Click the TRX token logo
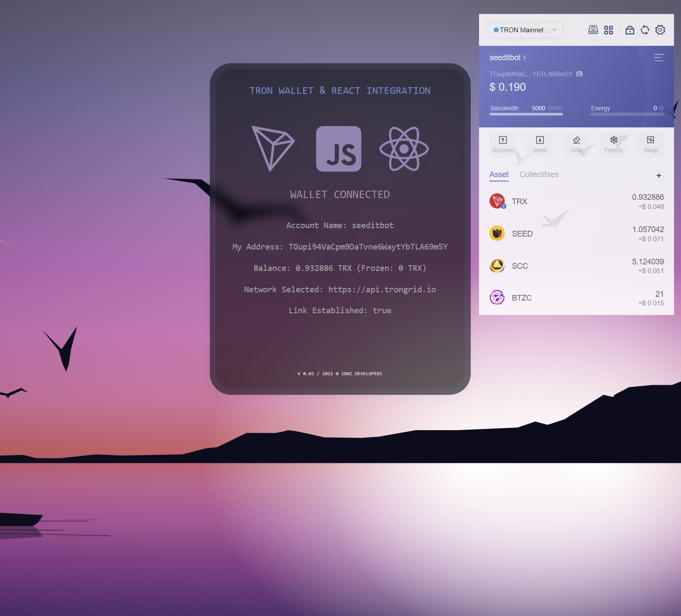Screen dimensions: 681x616 [x=497, y=201]
